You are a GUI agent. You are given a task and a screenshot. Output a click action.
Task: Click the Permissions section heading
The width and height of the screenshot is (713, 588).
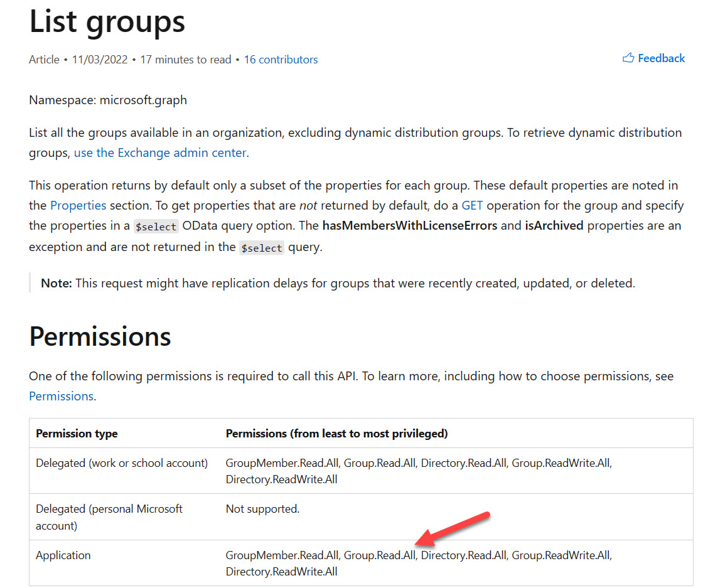click(x=100, y=336)
